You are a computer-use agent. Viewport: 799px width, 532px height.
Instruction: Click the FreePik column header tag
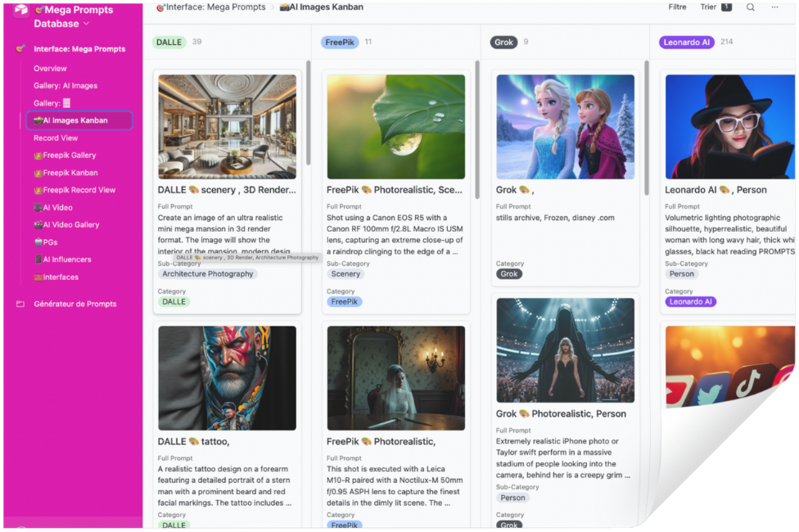coord(340,42)
